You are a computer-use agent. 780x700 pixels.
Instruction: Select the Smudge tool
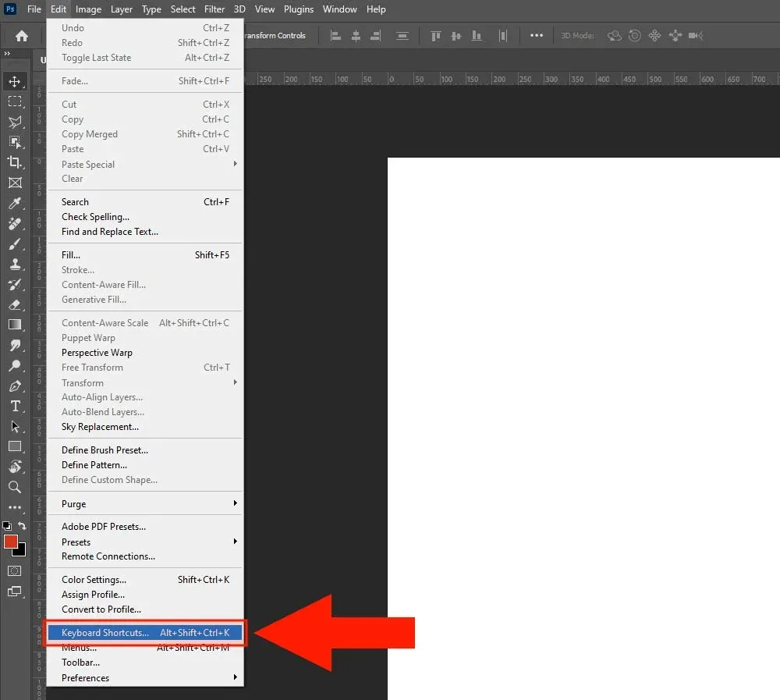[15, 345]
